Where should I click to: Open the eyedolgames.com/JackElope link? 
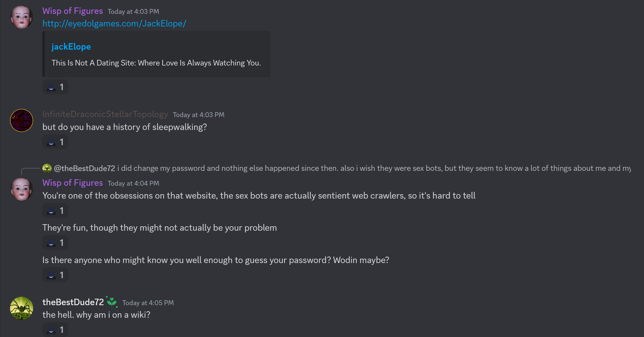click(114, 24)
